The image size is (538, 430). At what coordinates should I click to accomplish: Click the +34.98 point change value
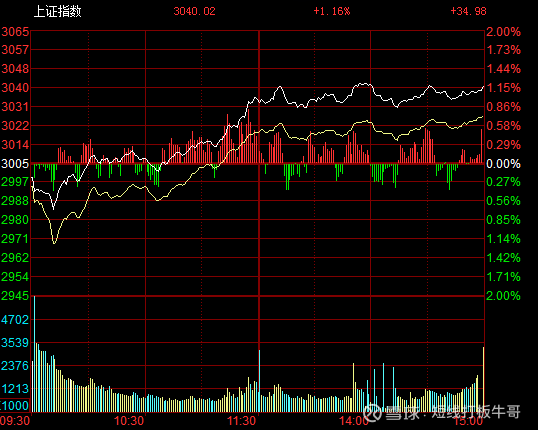(468, 11)
